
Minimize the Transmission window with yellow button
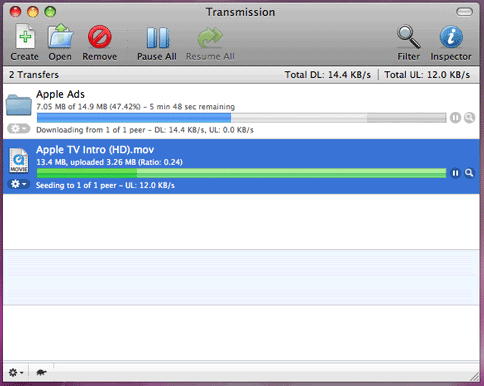click(33, 12)
